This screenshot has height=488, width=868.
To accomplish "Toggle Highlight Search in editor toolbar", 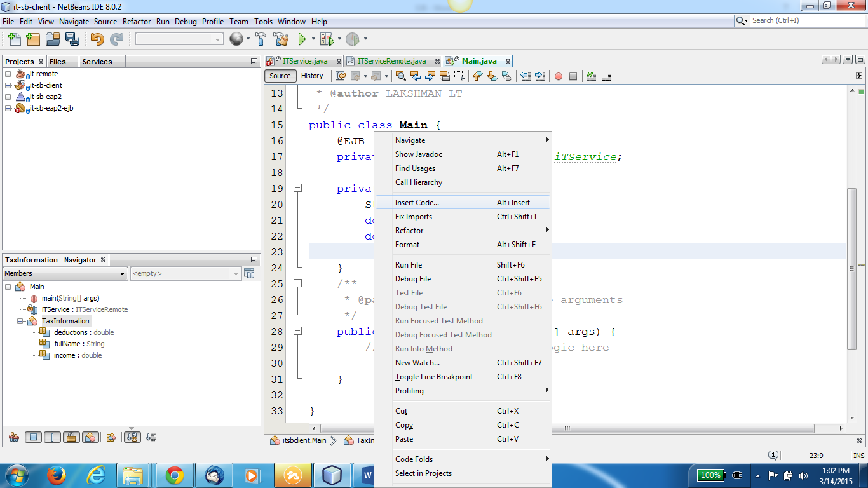I will tap(445, 76).
